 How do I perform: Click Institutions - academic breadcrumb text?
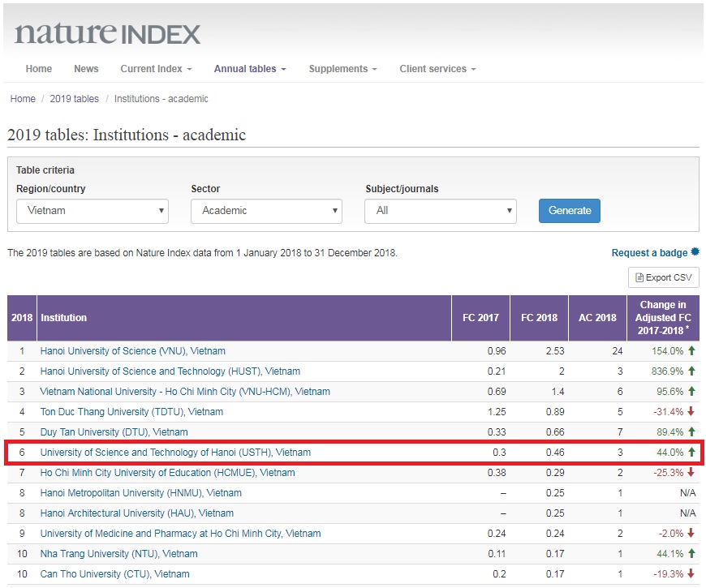click(x=161, y=98)
